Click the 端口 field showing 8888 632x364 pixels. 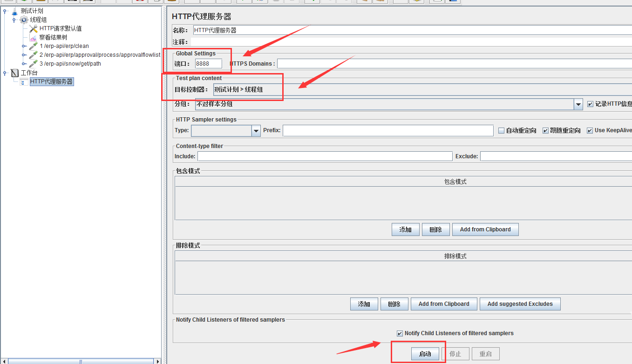pyautogui.click(x=209, y=64)
